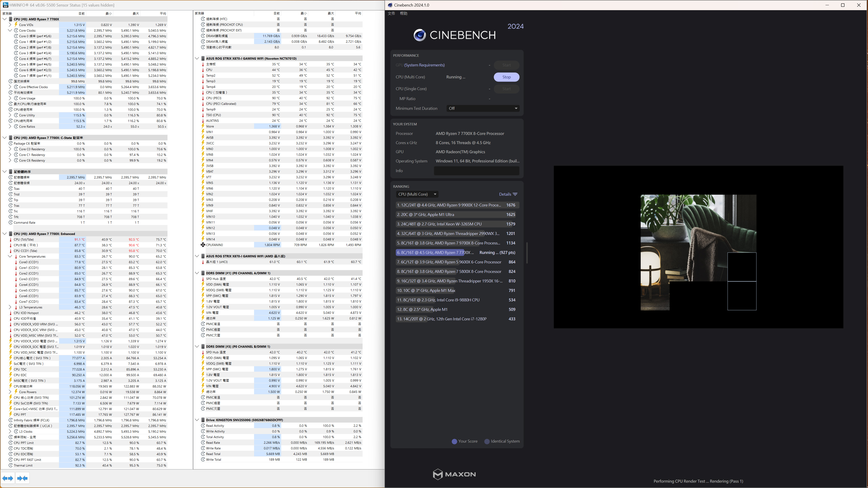The height and width of the screenshot is (488, 868).
Task: Click the CPU [#0] AMD Ryzen 7 7700X chip icon
Action: [x=11, y=19]
